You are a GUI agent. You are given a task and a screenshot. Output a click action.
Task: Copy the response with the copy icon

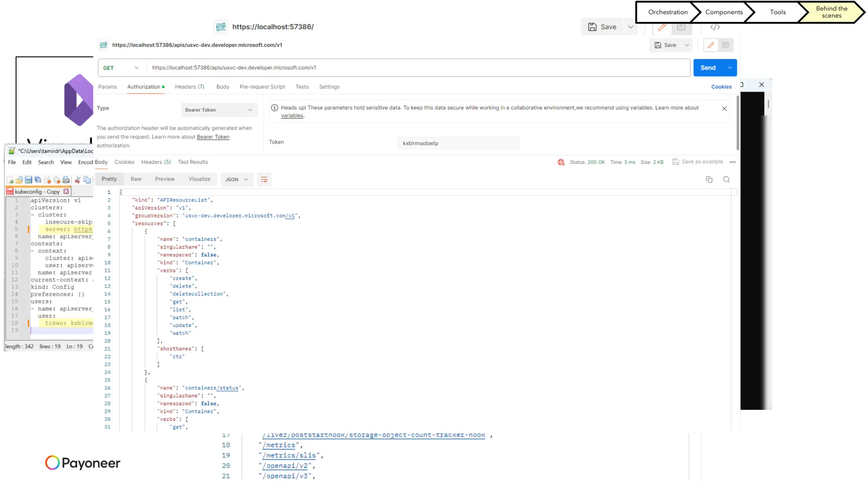coord(709,180)
